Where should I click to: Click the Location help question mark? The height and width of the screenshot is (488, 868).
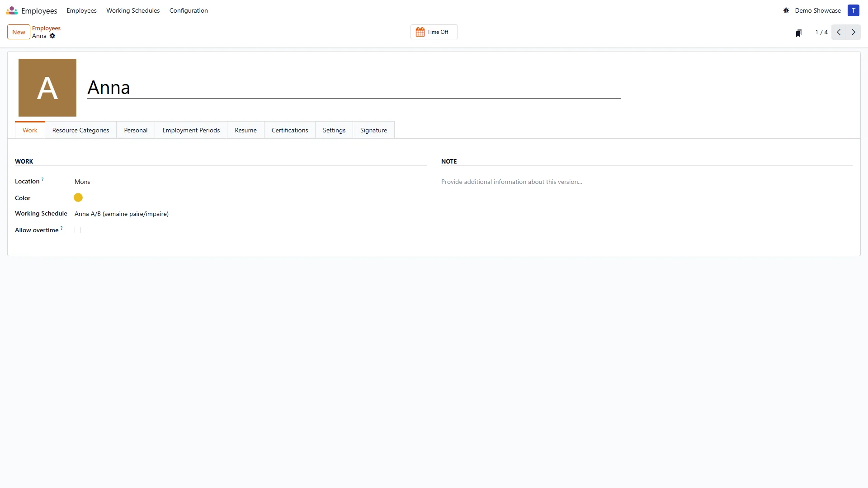pos(42,179)
